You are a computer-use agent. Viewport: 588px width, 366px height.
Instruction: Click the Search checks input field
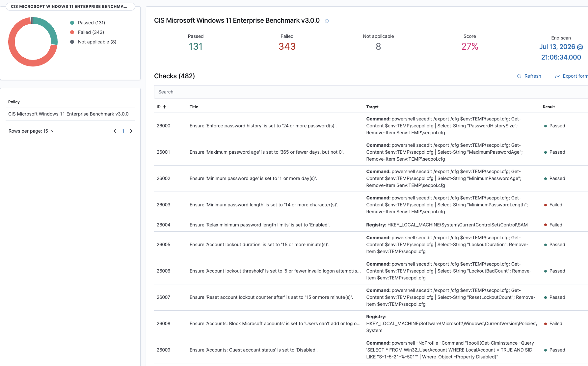tap(370, 92)
